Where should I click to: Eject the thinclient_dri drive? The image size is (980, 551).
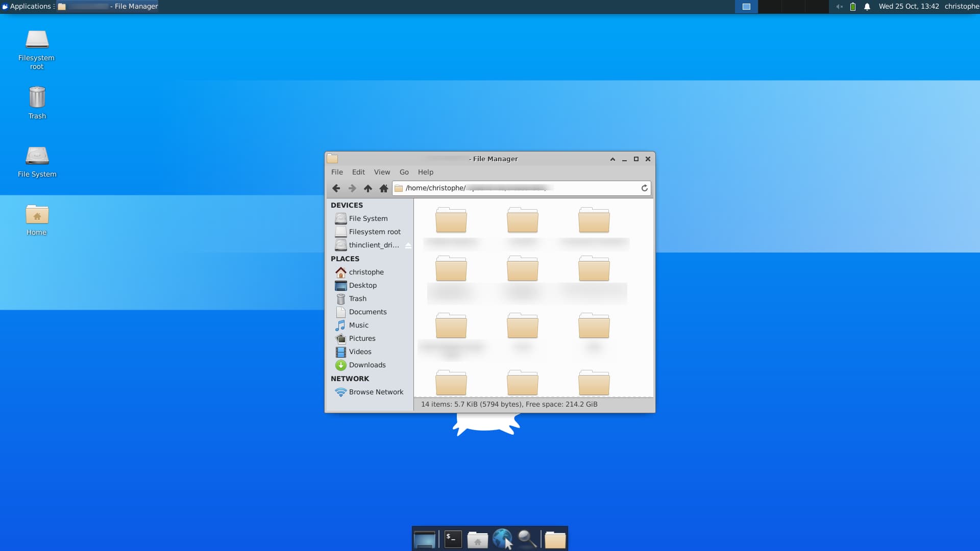408,245
